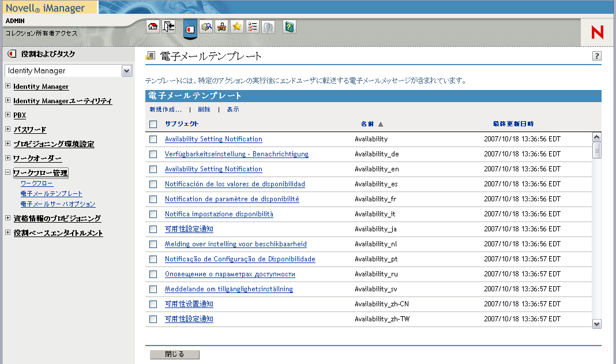The image size is (616, 364).
Task: Open Notification de paramètre de disponibilité
Action: tap(232, 199)
